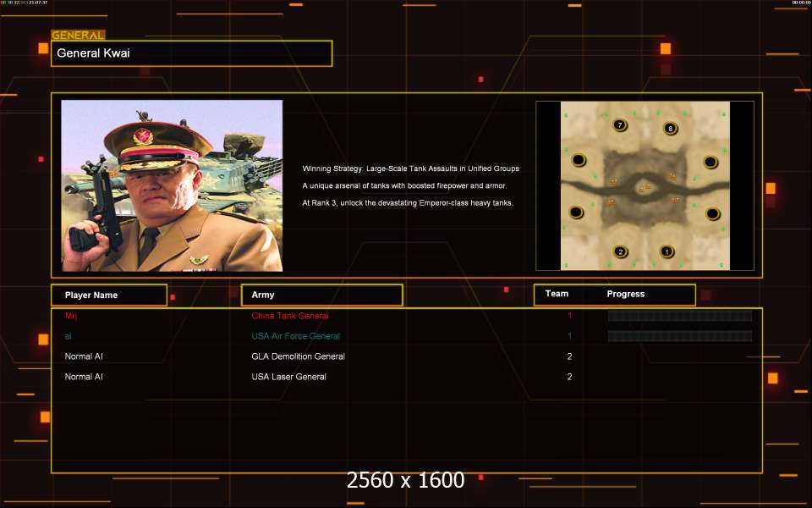
Task: Click the desert map preview image
Action: point(645,185)
